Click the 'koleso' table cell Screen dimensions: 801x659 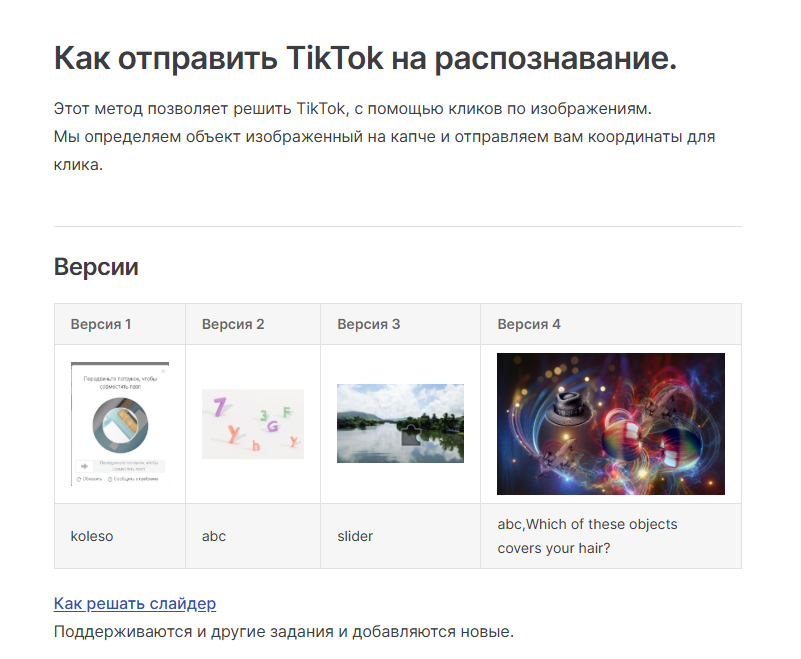pyautogui.click(x=120, y=536)
